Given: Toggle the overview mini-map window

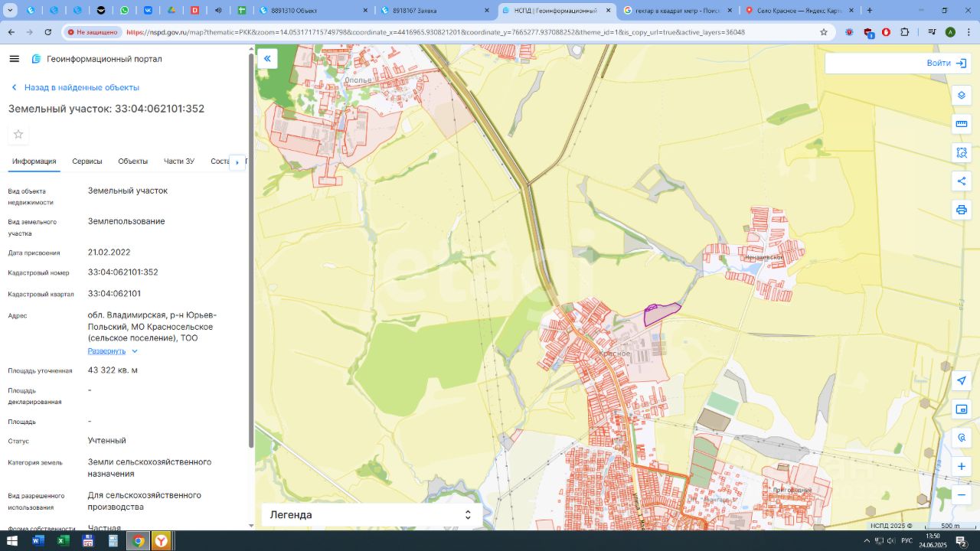Looking at the screenshot, I should (961, 409).
